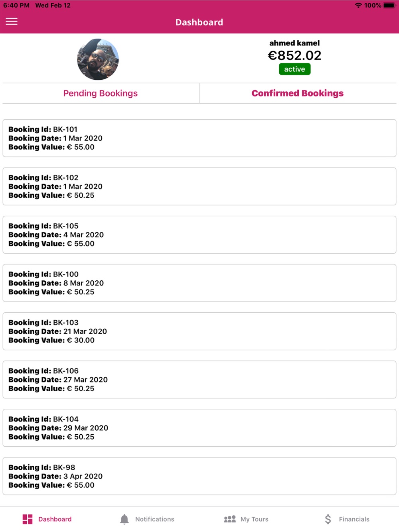Switch to Pending Bookings tab

pos(101,93)
